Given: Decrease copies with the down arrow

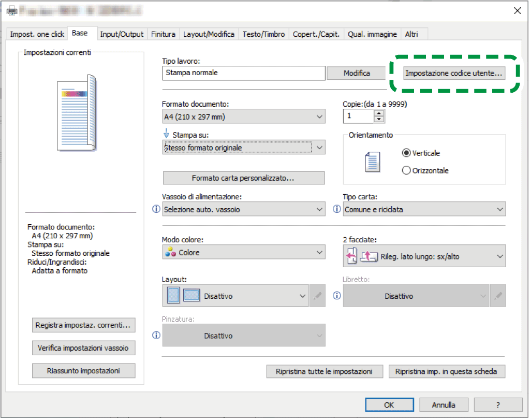Looking at the screenshot, I should pyautogui.click(x=379, y=120).
